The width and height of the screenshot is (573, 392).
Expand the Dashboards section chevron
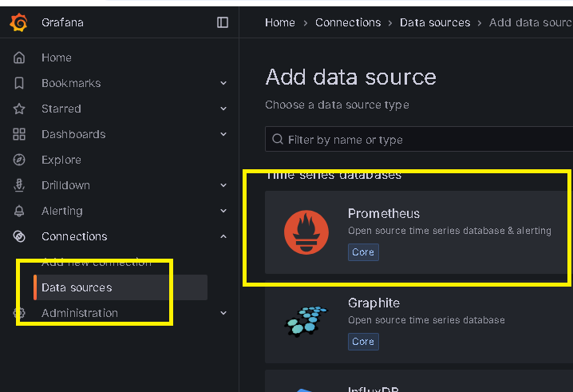point(223,134)
